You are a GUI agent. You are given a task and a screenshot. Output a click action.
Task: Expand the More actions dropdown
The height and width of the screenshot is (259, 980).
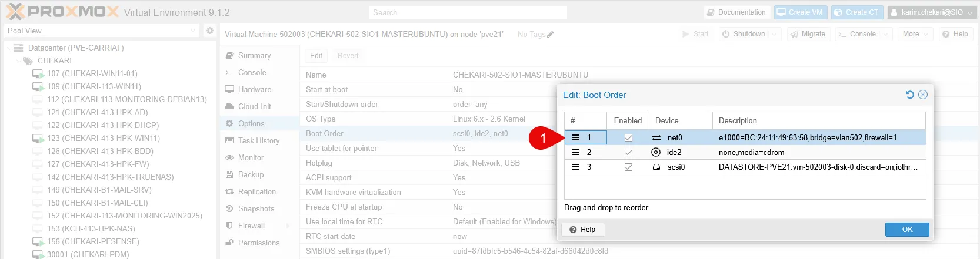pyautogui.click(x=916, y=34)
